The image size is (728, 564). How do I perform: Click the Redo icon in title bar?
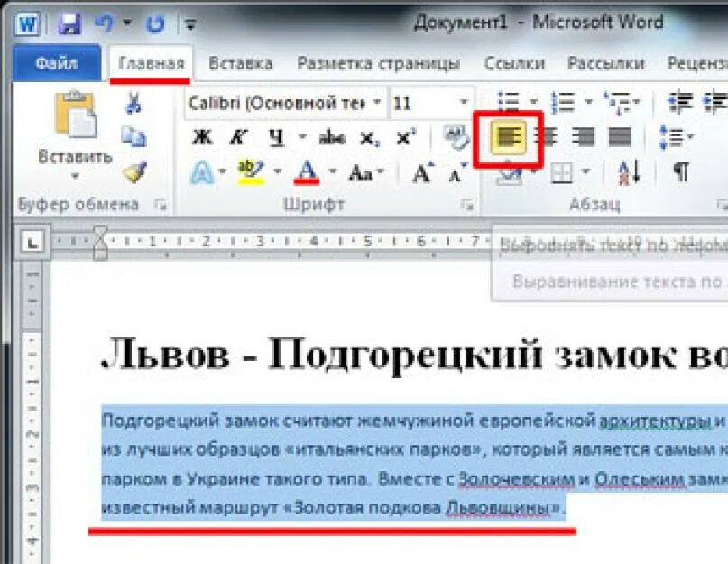coord(155,23)
